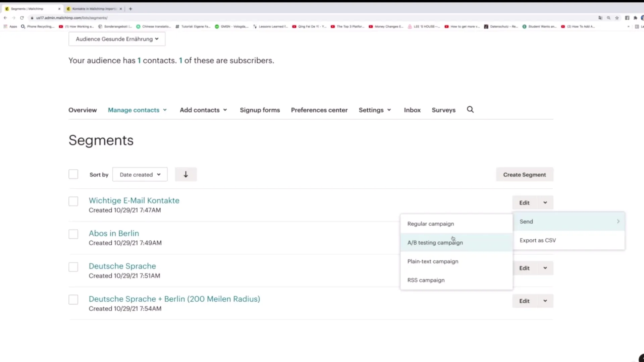The width and height of the screenshot is (644, 362).
Task: Click the browser forward arrow
Action: coord(14,18)
